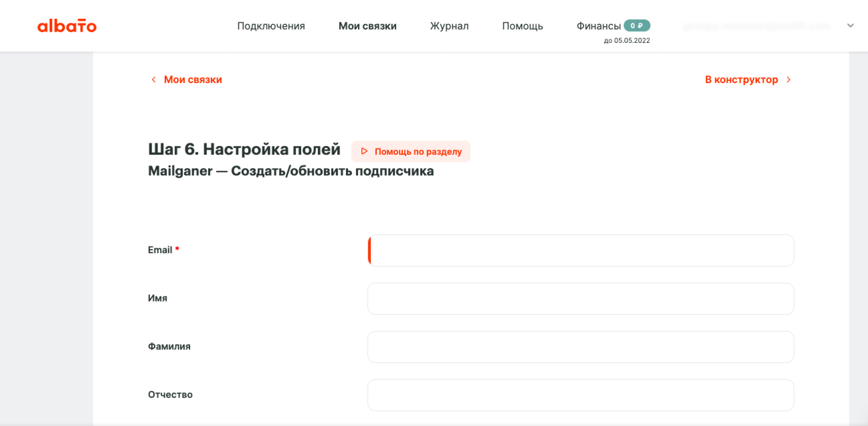Click the play icon in help button
868x426 pixels.
tap(364, 151)
